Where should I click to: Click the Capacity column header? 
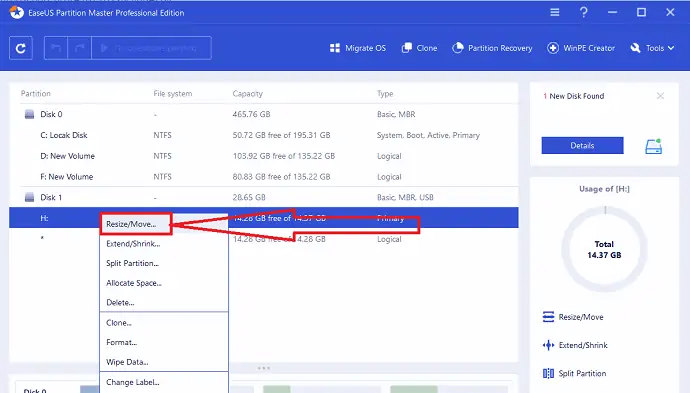[247, 93]
